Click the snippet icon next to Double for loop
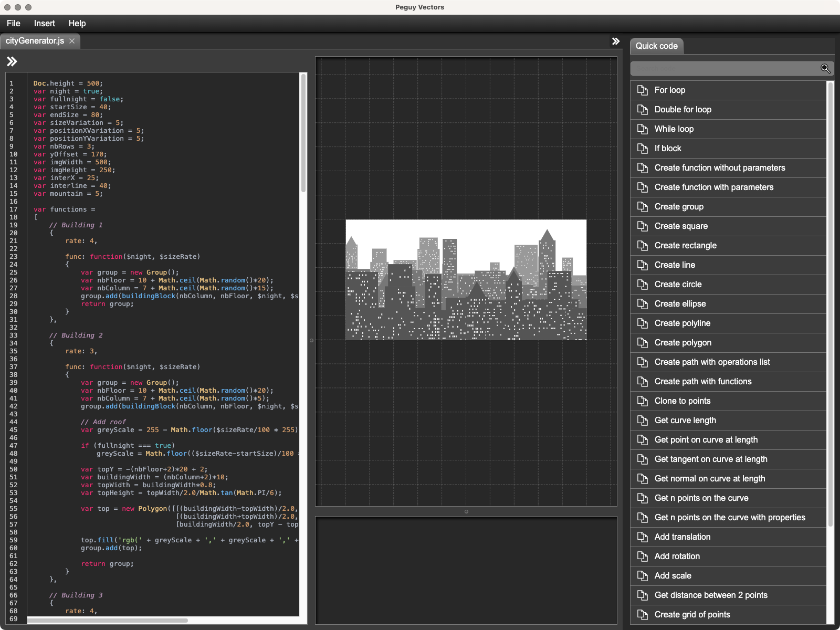This screenshot has height=630, width=840. pos(642,110)
